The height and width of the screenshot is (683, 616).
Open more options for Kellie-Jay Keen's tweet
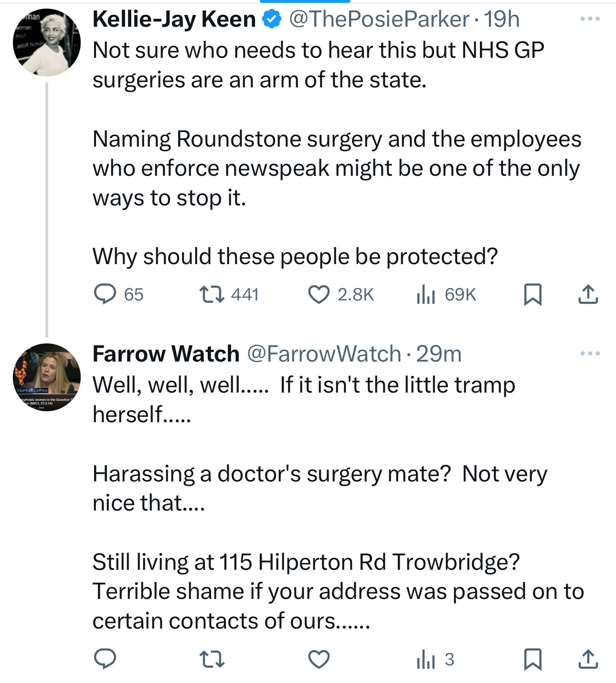[x=590, y=19]
